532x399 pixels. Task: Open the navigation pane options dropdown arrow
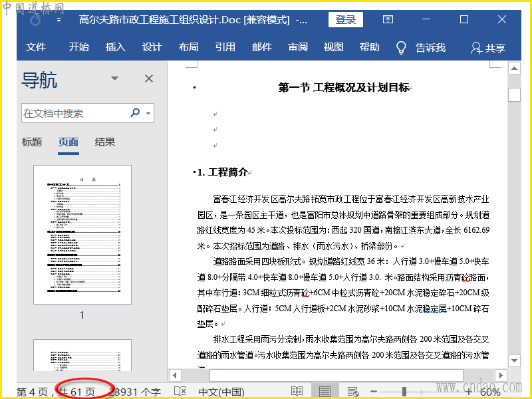click(x=114, y=78)
